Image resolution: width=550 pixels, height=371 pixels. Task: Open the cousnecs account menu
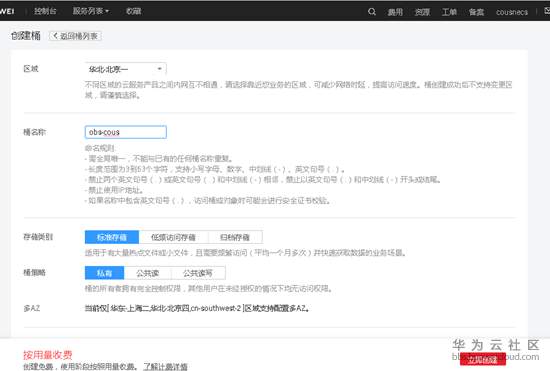512,12
